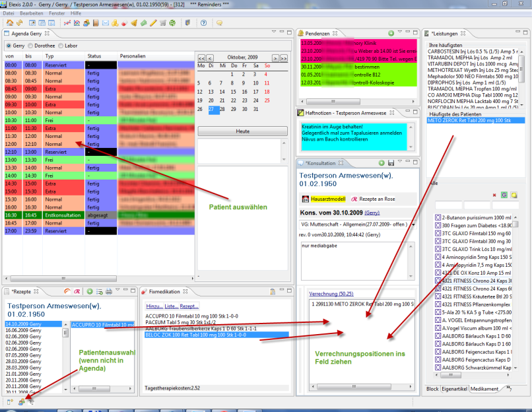Image resolution: width=532 pixels, height=412 pixels.
Task: Select the 16:30 Erstkonsultation agenda row
Action: point(99,215)
